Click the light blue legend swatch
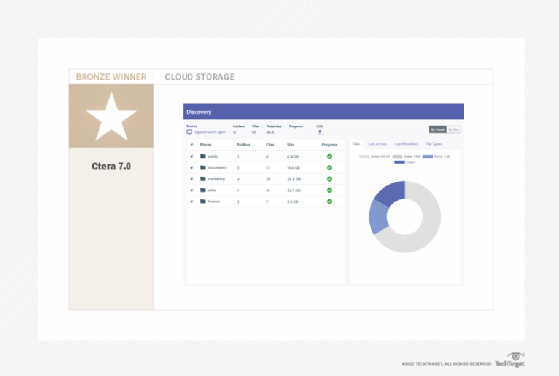 428,156
